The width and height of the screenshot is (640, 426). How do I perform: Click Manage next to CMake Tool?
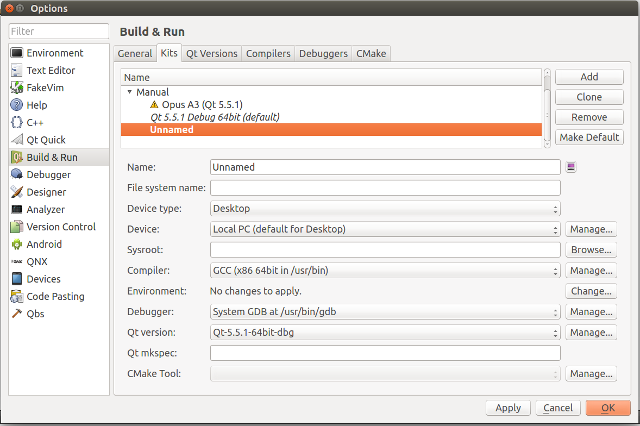click(591, 374)
